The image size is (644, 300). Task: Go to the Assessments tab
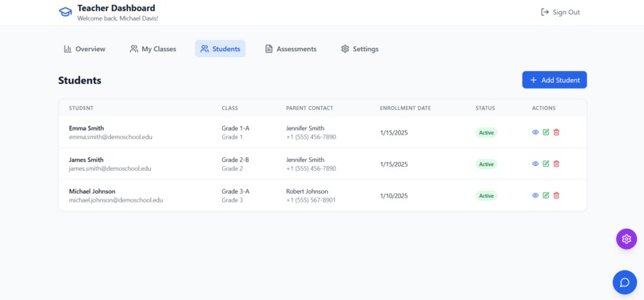point(291,49)
